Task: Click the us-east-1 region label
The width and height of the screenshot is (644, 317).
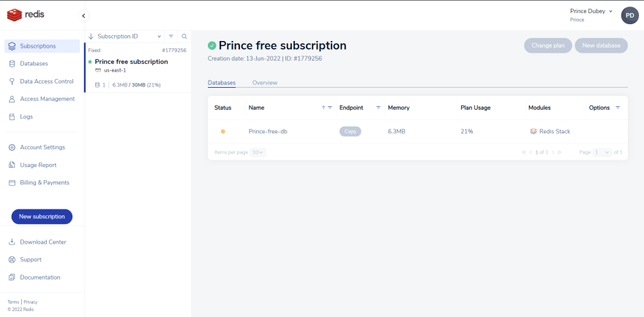Action: (115, 70)
